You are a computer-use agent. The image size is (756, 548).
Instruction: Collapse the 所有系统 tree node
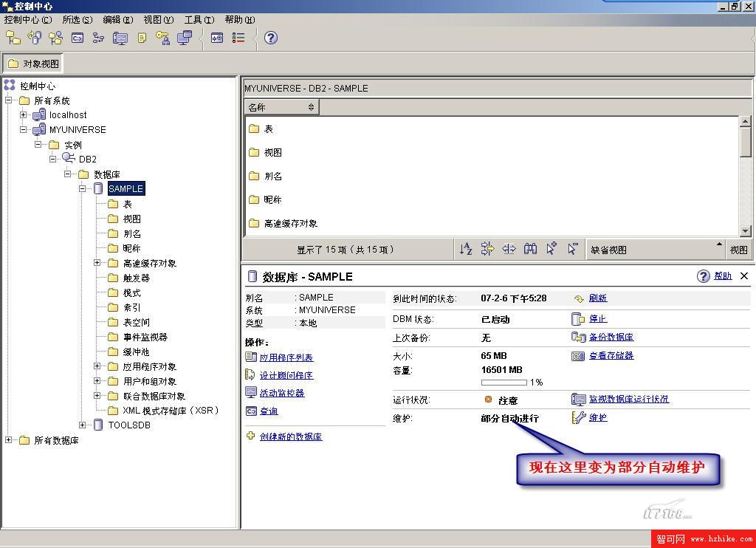coord(9,100)
